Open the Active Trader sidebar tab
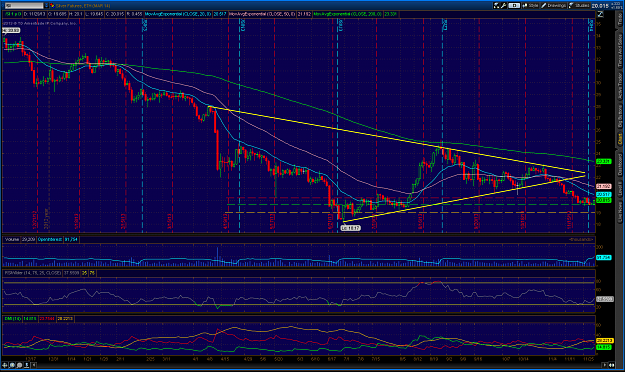 [620, 86]
